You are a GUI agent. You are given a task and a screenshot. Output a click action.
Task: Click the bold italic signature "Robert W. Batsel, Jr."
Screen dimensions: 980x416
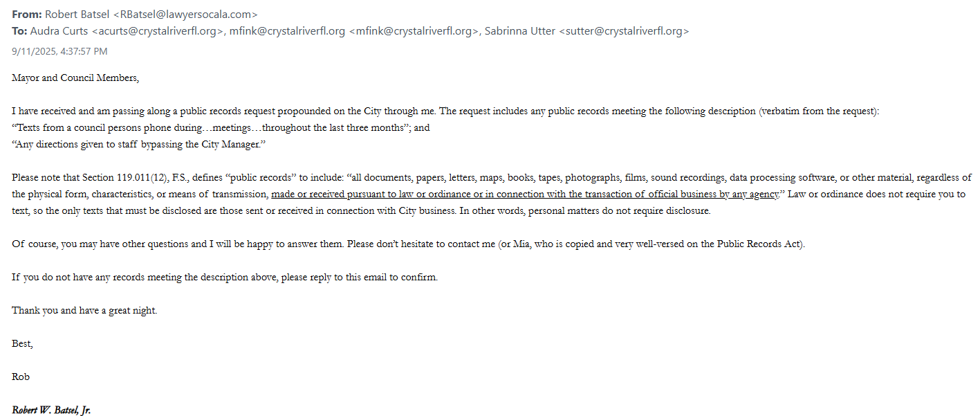[x=51, y=410]
